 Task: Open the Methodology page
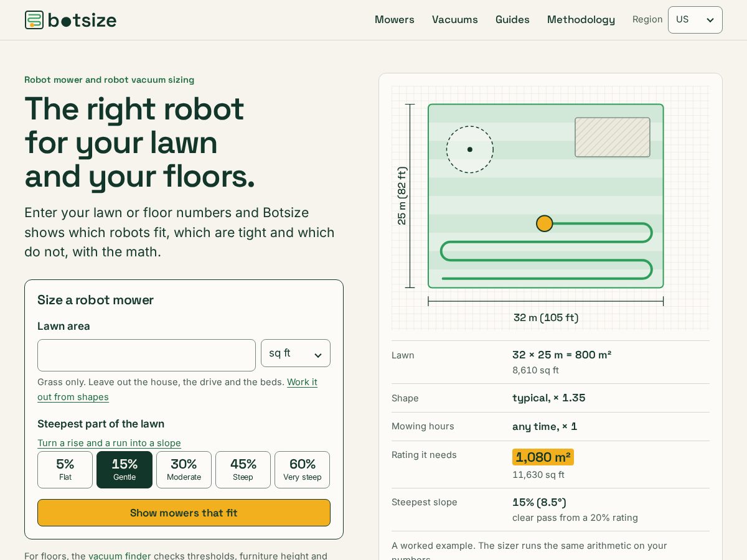tap(581, 20)
